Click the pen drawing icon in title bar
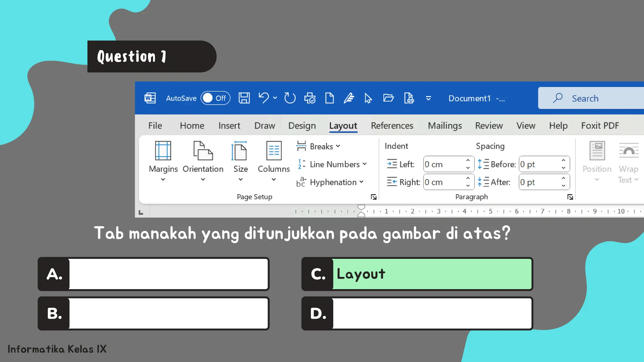Screen dimensions: 644x362 tap(349, 98)
